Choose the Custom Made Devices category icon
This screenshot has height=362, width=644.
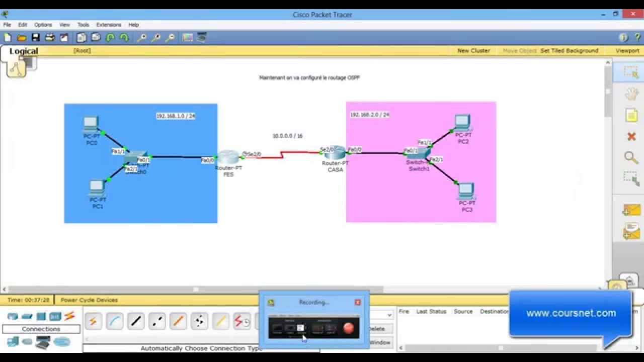pyautogui.click(x=43, y=342)
